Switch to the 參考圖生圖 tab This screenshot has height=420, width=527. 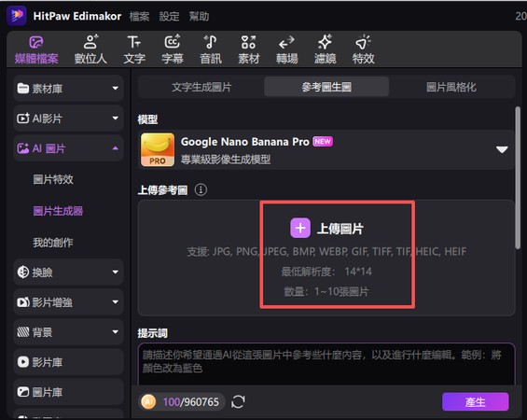tap(326, 87)
